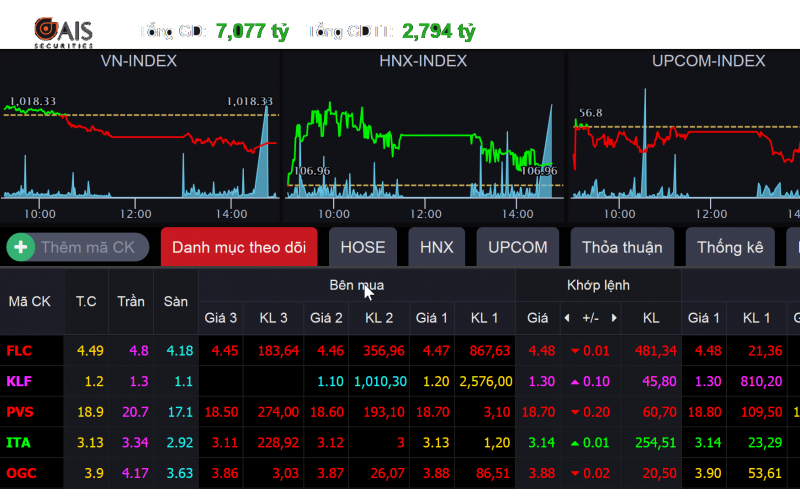Open the Danh mục theo dõi tab

coord(239,247)
